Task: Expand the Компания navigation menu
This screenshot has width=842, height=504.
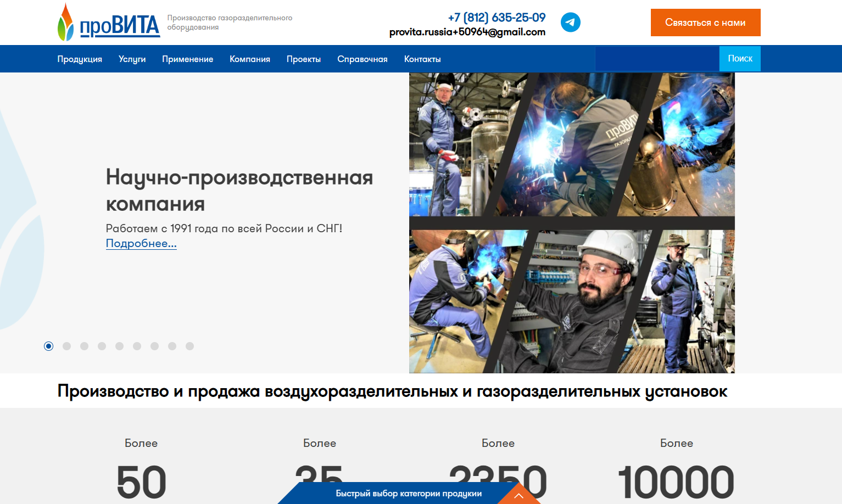Action: 250,59
